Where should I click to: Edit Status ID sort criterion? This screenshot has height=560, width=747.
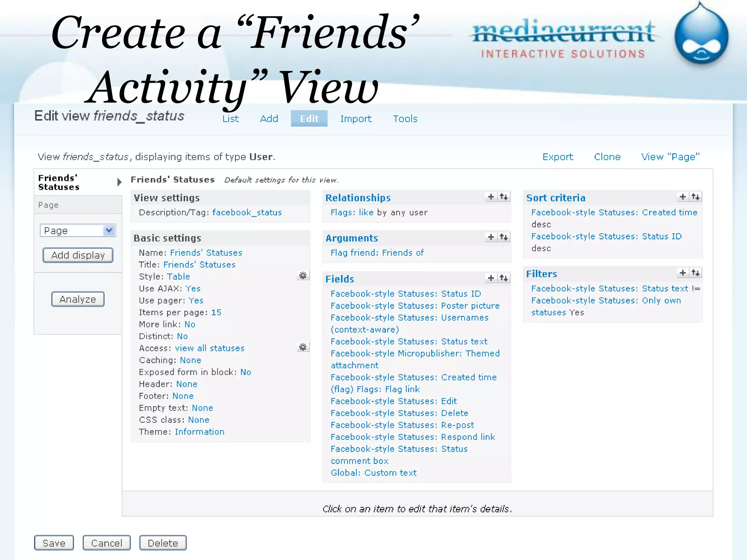(x=606, y=236)
